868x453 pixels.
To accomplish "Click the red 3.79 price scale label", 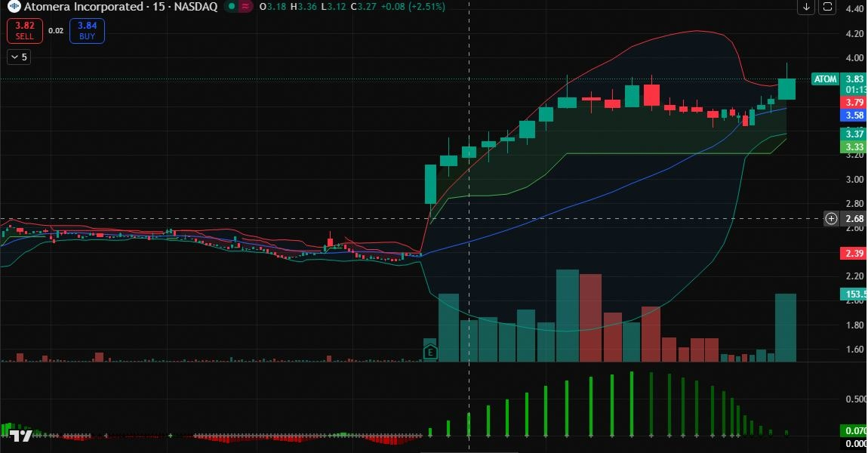I will [854, 103].
